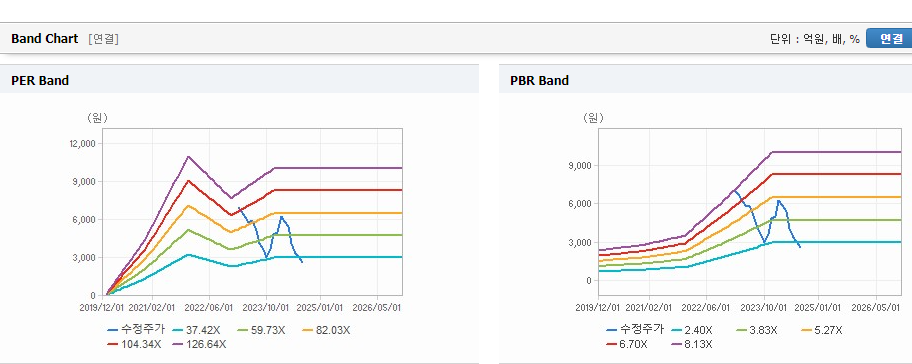Viewport: 912px width, 364px height.
Task: Click the 2022/06/01 x-axis label in PER chart
Action: click(x=209, y=307)
